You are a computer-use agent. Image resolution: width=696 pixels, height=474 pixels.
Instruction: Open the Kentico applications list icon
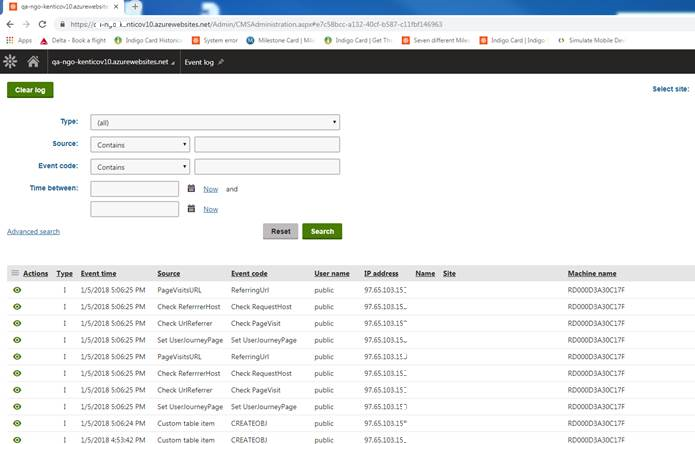[x=10, y=61]
